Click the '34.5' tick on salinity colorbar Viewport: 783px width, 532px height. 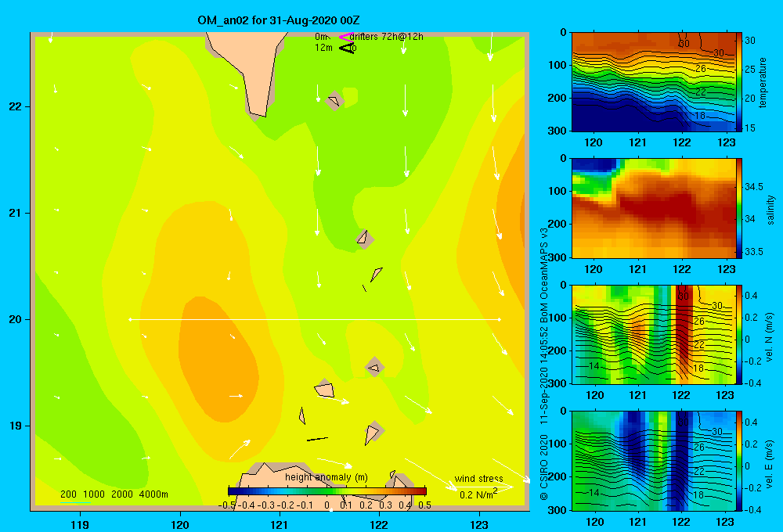(x=754, y=187)
